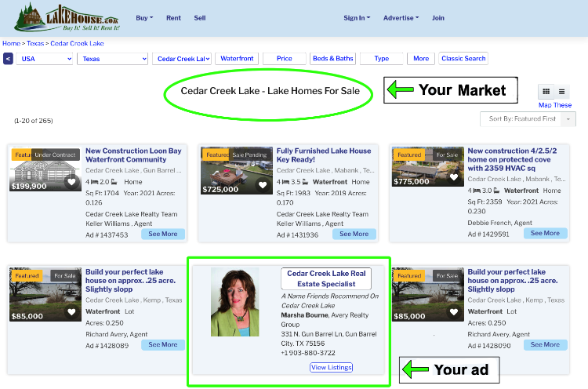Screen dimensions: 588x389
Task: See More for Ad #1429591
Action: 545,234
